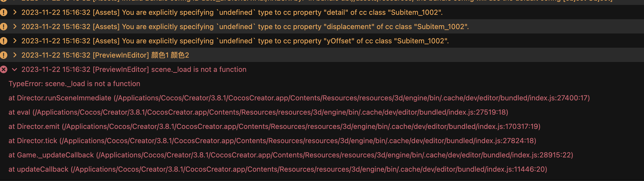Open the Director.emit stack frame path
The height and width of the screenshot is (181, 644).
coord(274,126)
